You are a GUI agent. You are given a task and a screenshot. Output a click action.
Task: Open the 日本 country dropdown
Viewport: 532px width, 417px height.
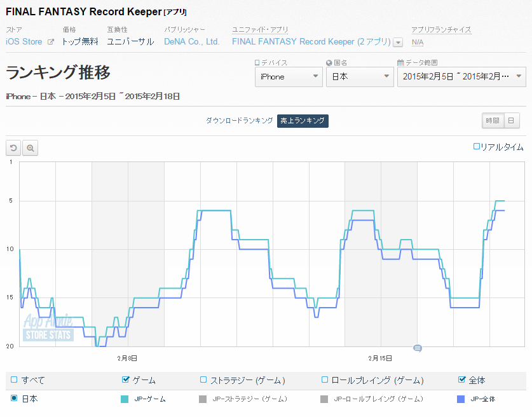(360, 77)
